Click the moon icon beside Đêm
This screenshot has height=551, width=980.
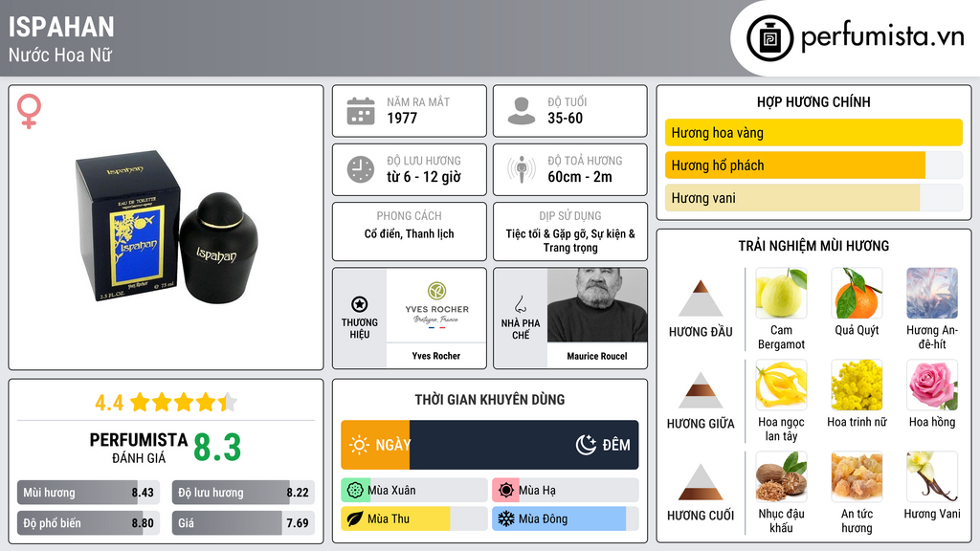click(586, 445)
